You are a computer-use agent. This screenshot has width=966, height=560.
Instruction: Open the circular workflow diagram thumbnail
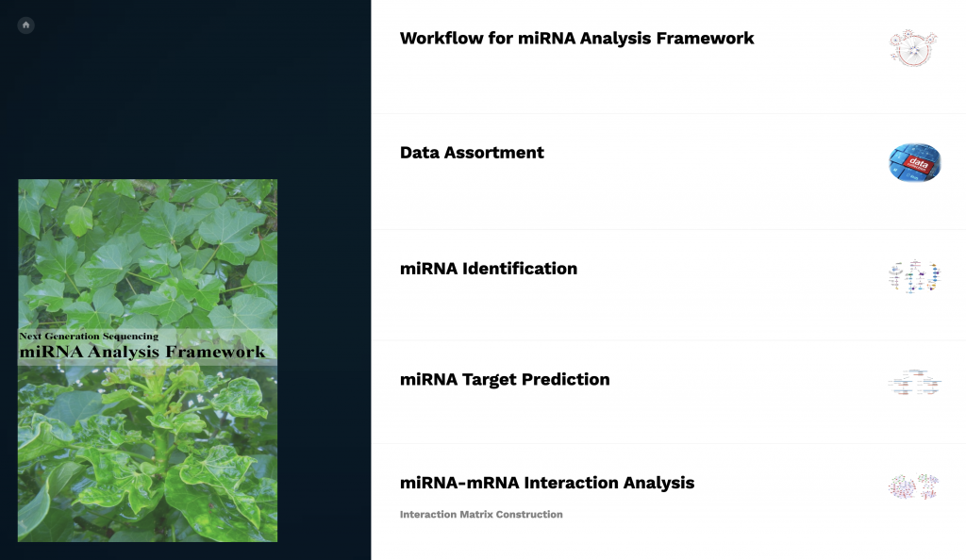(913, 46)
